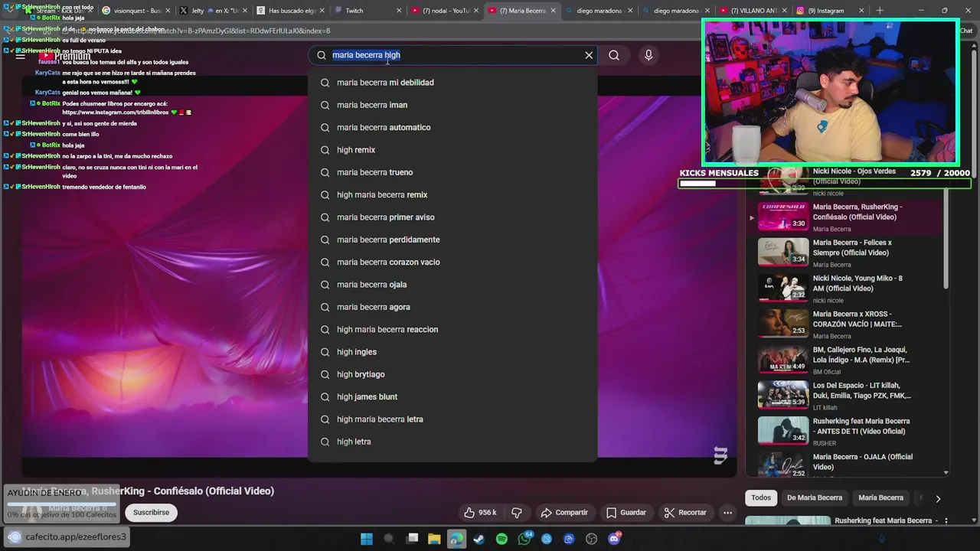The image size is (980, 551).
Task: Open Task View from the taskbar
Action: tap(412, 539)
